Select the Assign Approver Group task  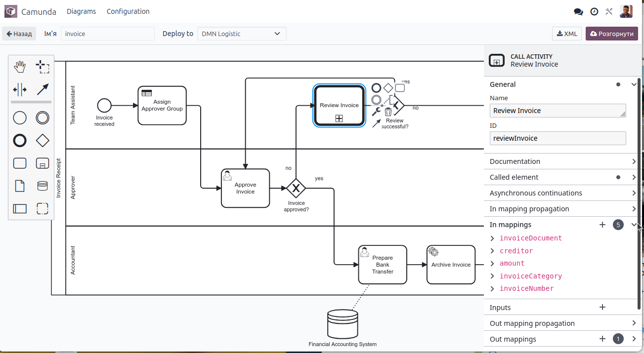point(162,105)
